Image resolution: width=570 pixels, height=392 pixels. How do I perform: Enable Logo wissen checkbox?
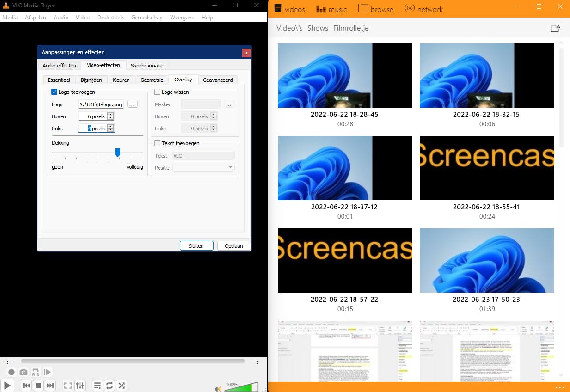click(158, 92)
